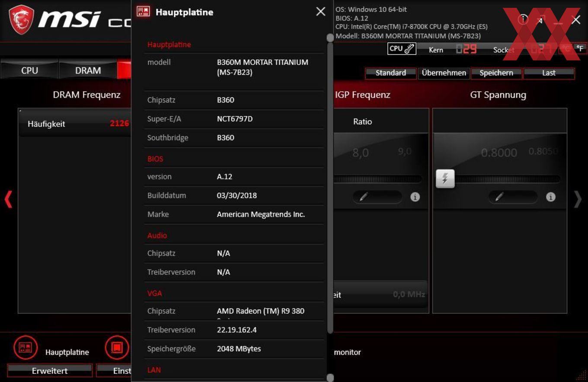Screen dimensions: 588x382
Task: Click the round chip icon next to Hauptplatine
Action: pyautogui.click(x=117, y=347)
